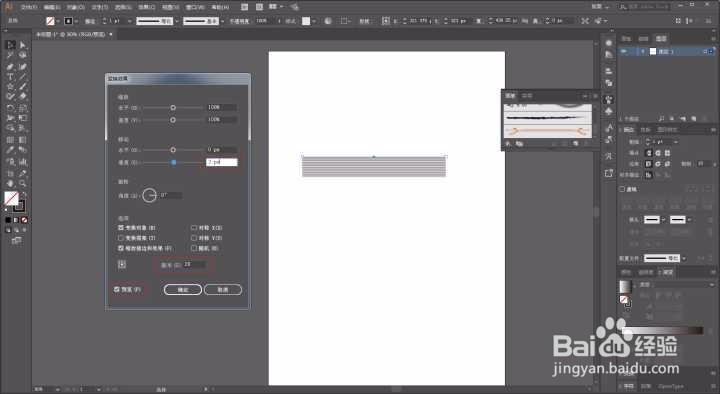This screenshot has height=394, width=720.
Task: Click the recolor artwork wheel icon in control bar
Action: [x=328, y=21]
